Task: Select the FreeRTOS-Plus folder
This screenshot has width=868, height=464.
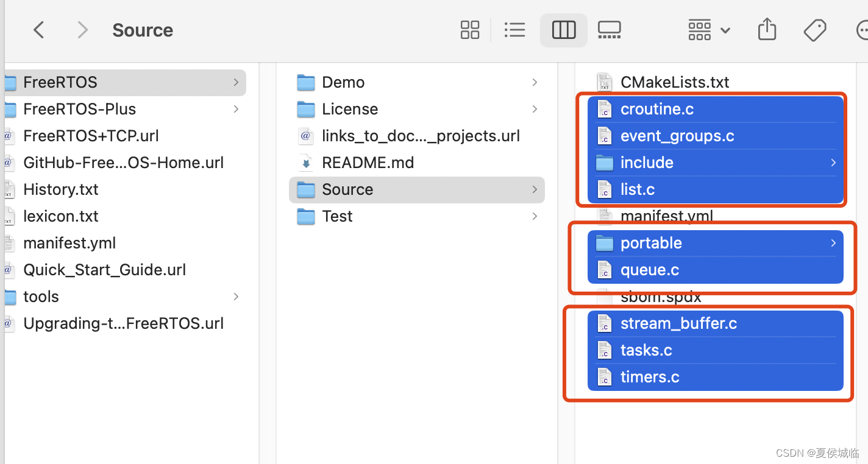Action: point(125,109)
